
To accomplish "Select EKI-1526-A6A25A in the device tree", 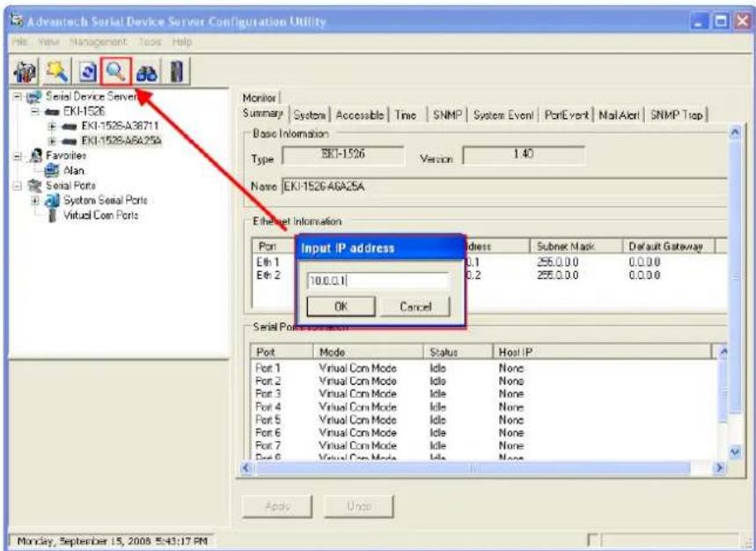I will (x=121, y=141).
